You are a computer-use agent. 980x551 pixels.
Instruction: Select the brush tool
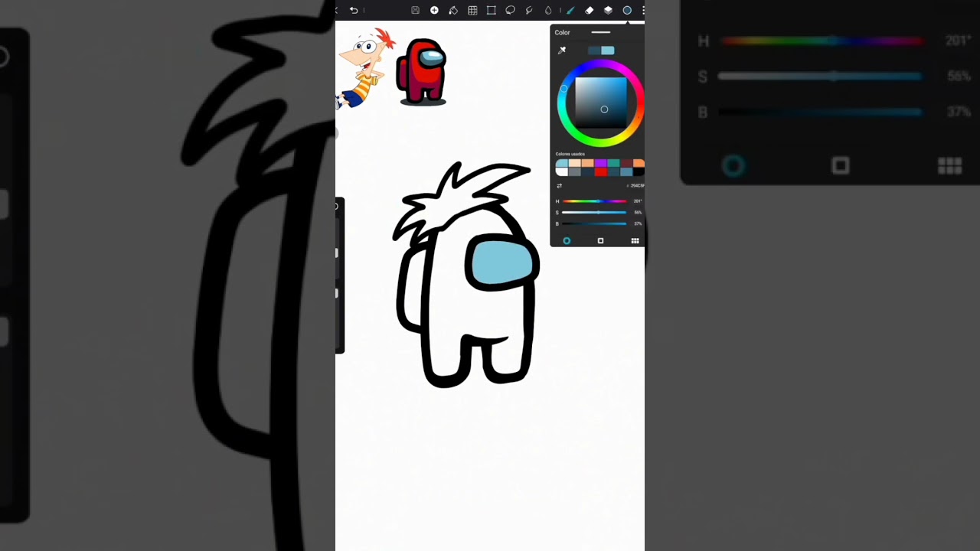pyautogui.click(x=570, y=10)
